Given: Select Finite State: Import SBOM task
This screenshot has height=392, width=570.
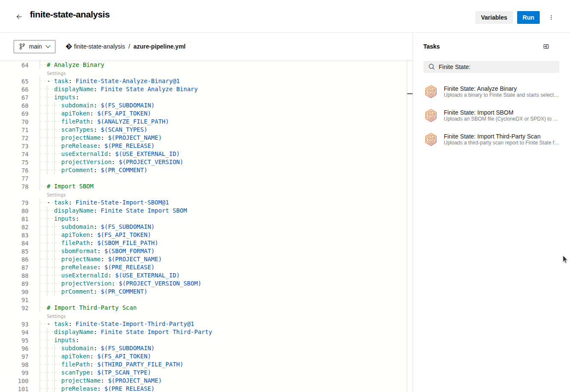Looking at the screenshot, I should pyautogui.click(x=492, y=115).
